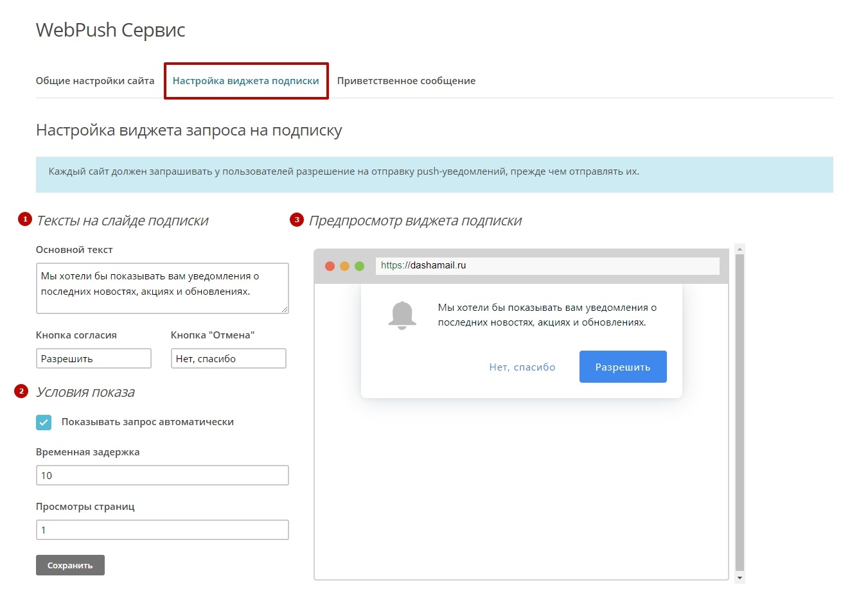Click the bell notification icon in preview
868x612 pixels.
402,315
